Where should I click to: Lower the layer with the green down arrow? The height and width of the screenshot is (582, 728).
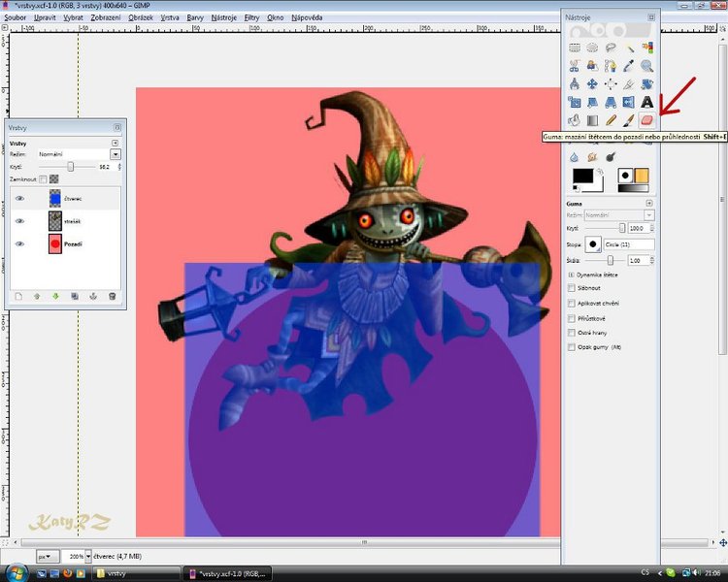pos(55,297)
